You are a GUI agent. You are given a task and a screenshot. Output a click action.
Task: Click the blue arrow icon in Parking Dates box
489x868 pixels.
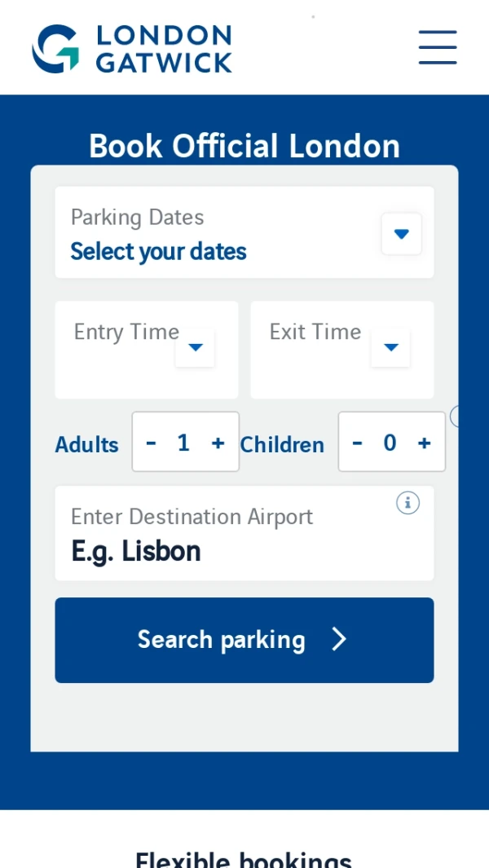(401, 233)
